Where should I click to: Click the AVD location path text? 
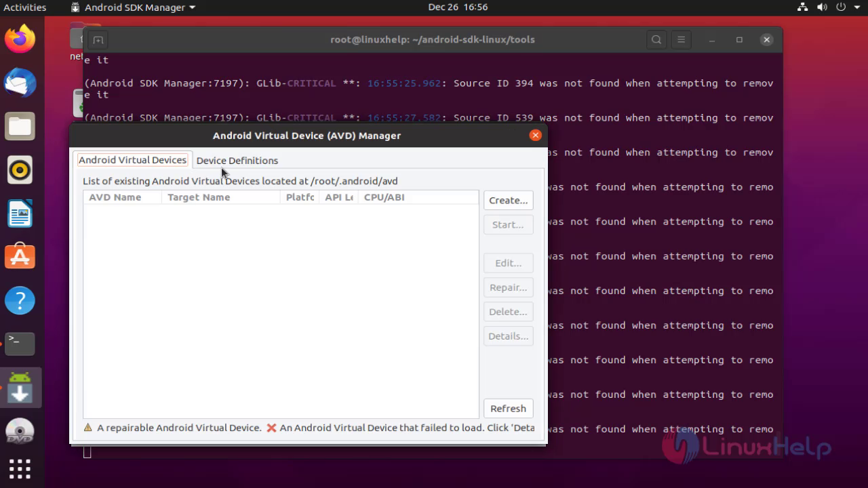coord(354,181)
